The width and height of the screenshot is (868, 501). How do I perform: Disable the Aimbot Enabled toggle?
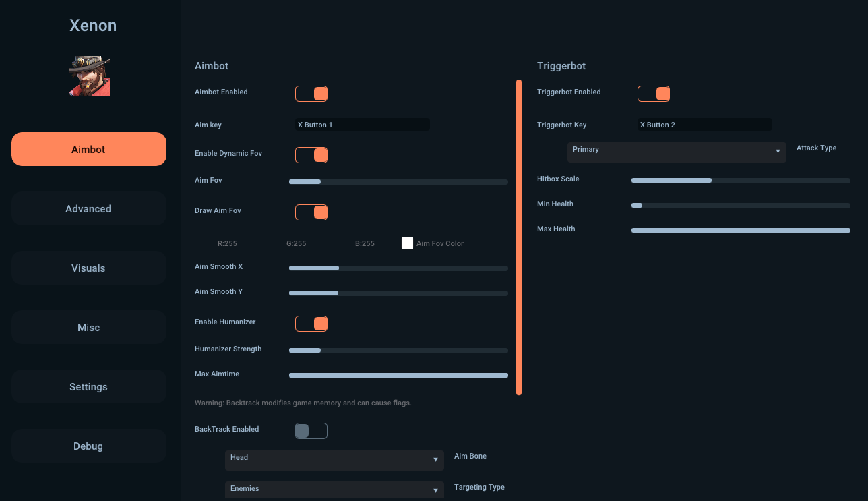coord(311,94)
